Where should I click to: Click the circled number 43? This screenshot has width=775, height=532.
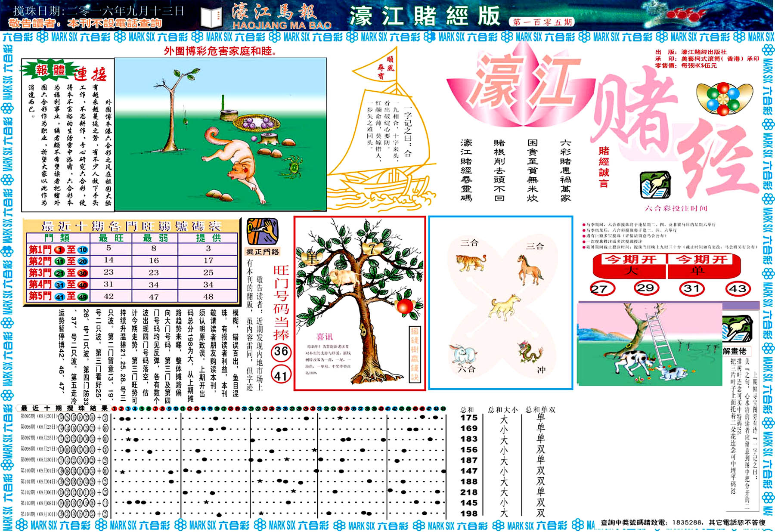click(738, 288)
